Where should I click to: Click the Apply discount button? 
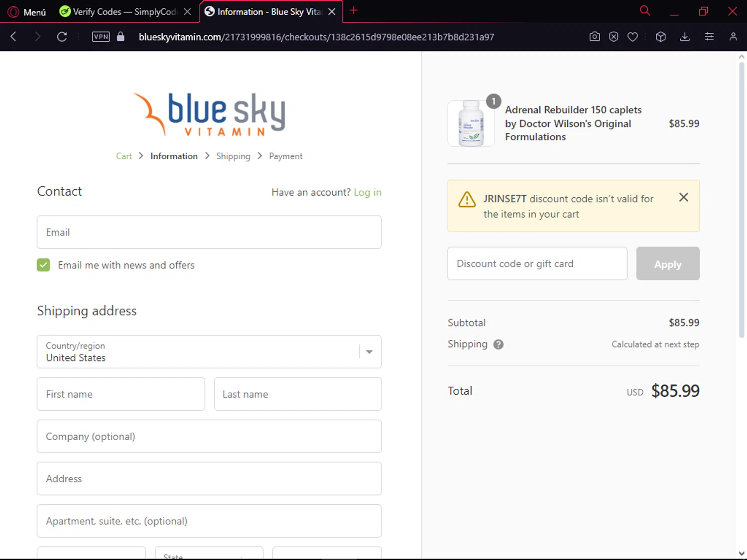click(668, 263)
